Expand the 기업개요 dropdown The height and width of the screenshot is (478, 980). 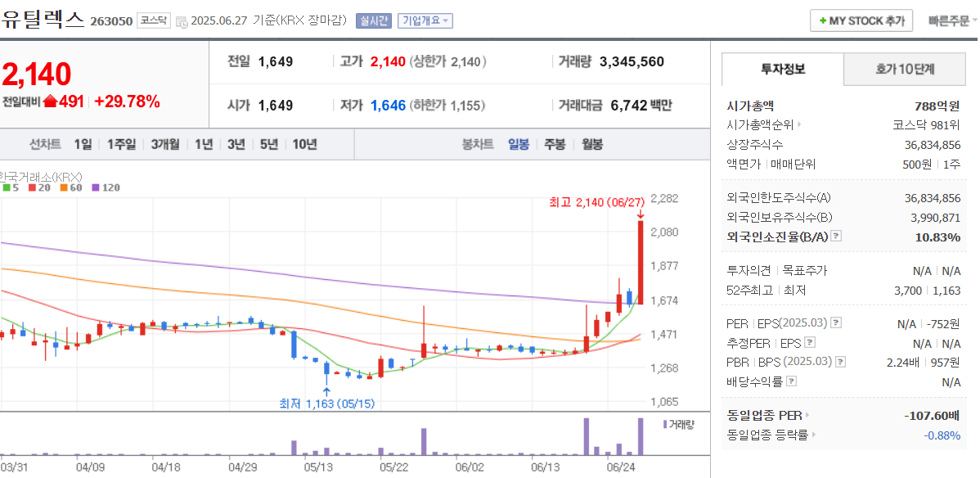pyautogui.click(x=425, y=20)
